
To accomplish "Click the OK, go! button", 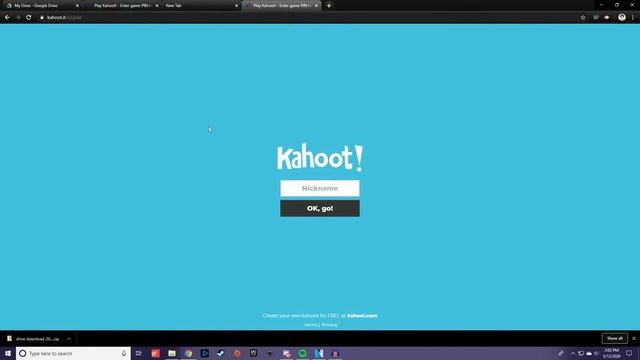I will click(320, 208).
